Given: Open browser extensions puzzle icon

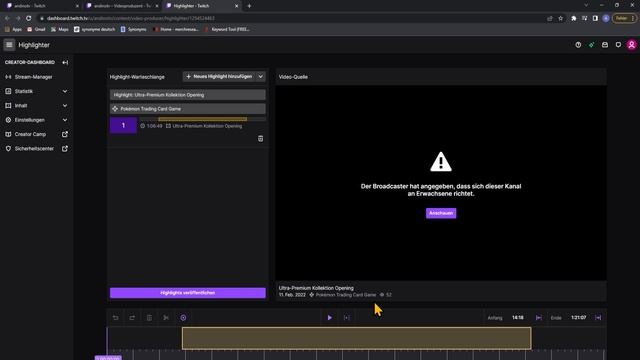Looking at the screenshot, I should click(x=573, y=18).
